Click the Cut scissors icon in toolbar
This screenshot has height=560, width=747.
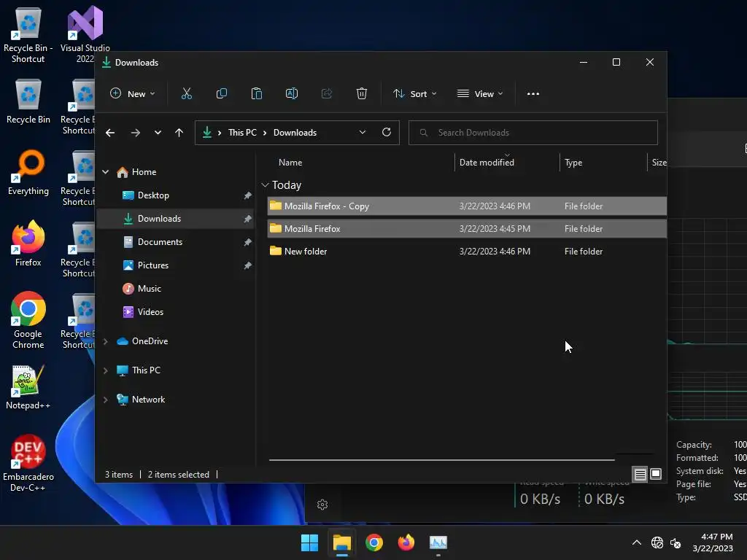coord(186,94)
